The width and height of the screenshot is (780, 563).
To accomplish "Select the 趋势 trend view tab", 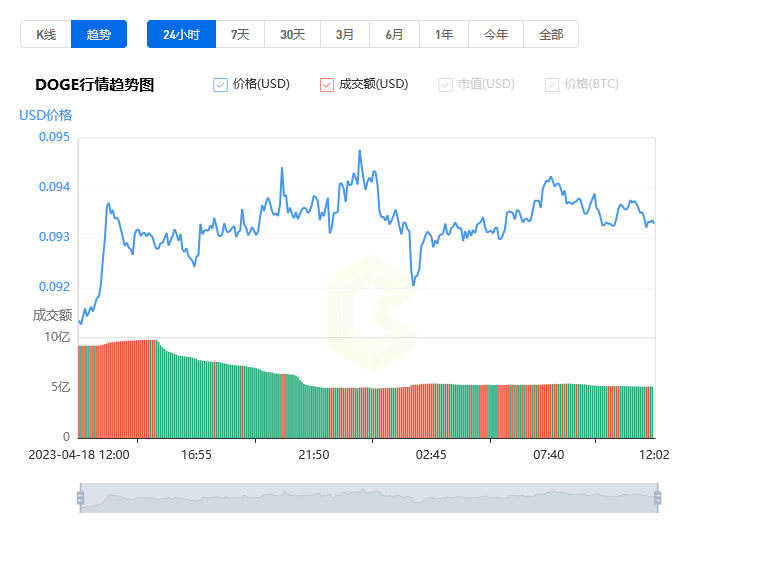I will pos(99,34).
